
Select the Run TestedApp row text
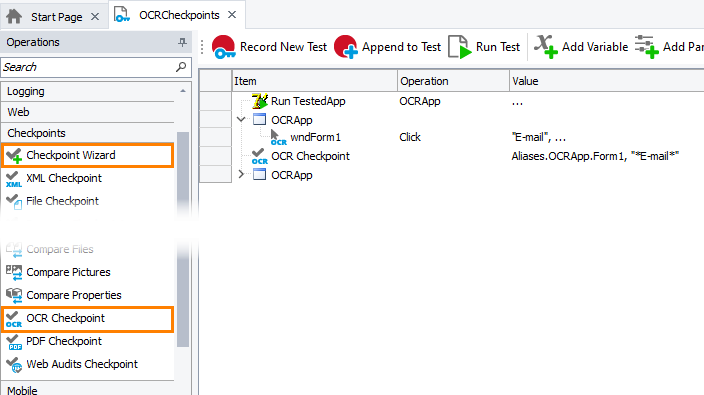tap(308, 101)
